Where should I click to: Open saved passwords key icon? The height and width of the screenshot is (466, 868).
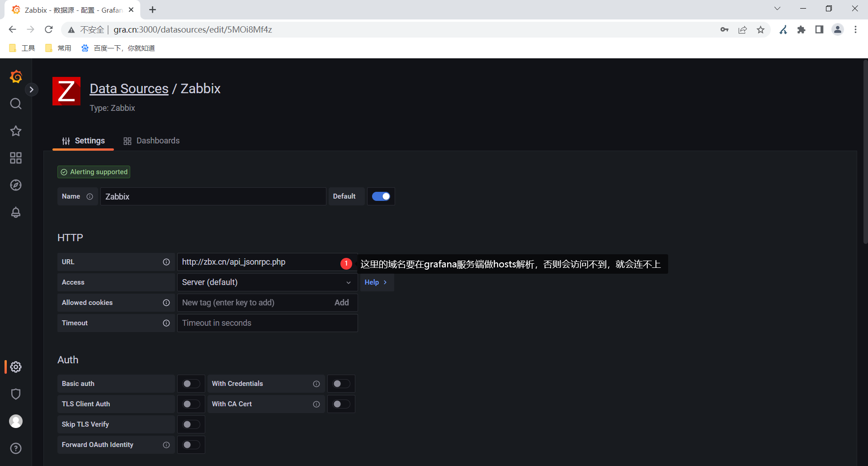[x=724, y=29]
